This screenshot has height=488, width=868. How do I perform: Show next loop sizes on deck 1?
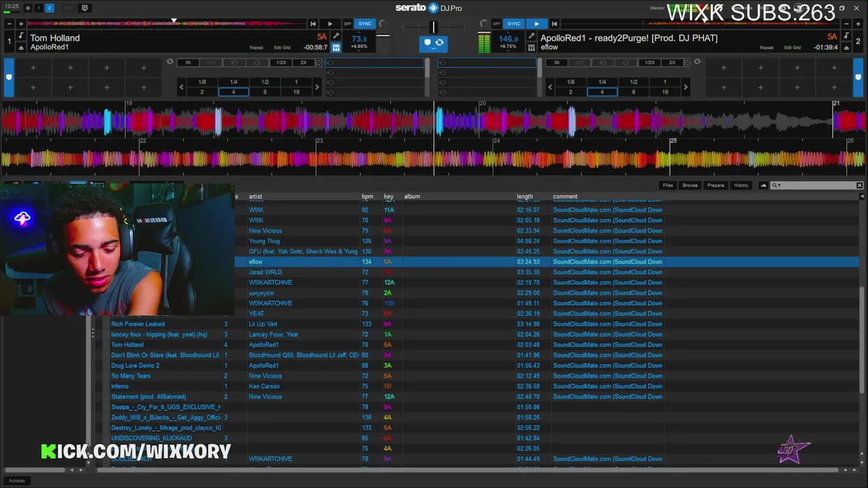pos(316,87)
